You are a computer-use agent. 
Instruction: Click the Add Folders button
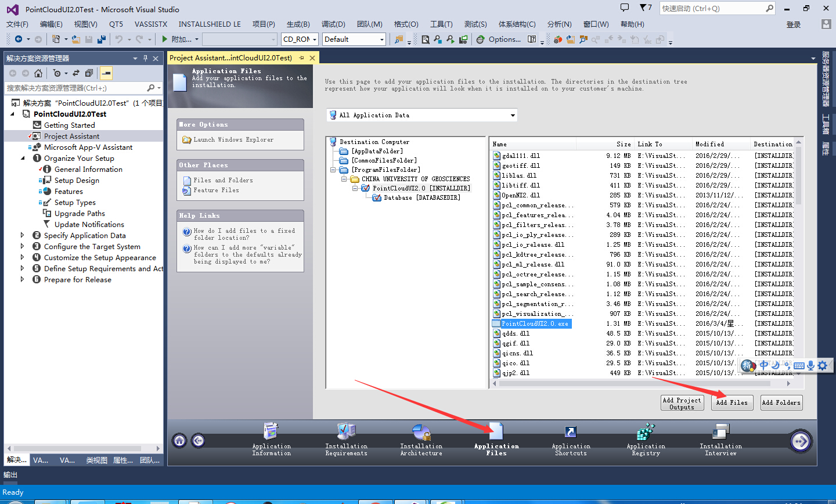click(781, 403)
